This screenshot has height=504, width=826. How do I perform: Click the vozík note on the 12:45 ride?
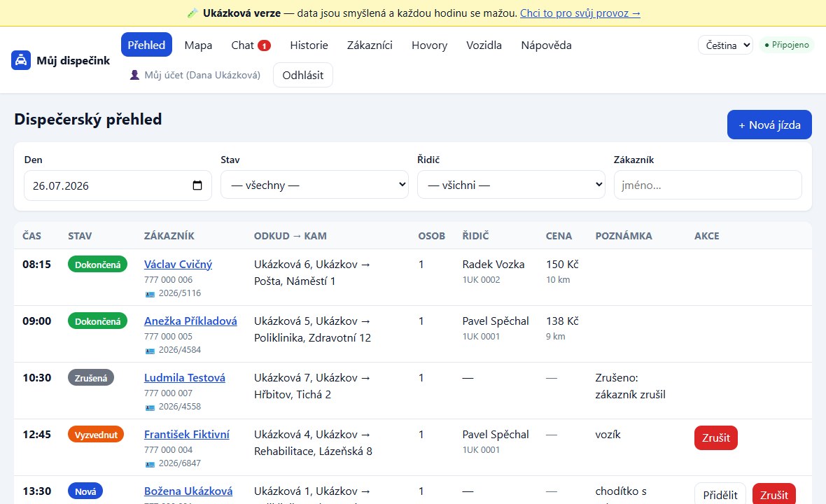(x=608, y=435)
